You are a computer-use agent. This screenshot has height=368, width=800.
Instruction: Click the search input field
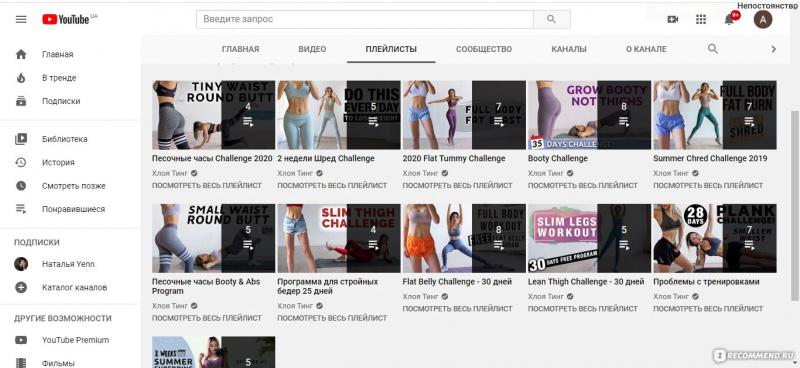click(365, 19)
